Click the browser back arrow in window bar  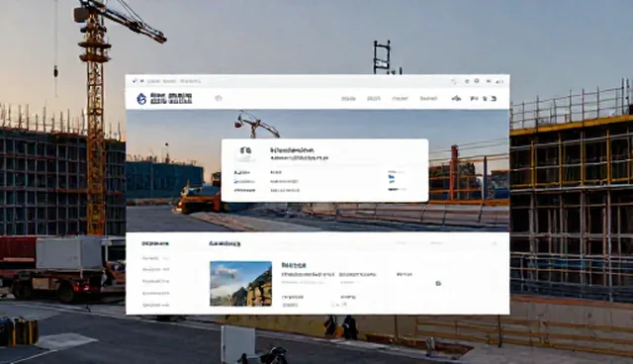tap(135, 81)
